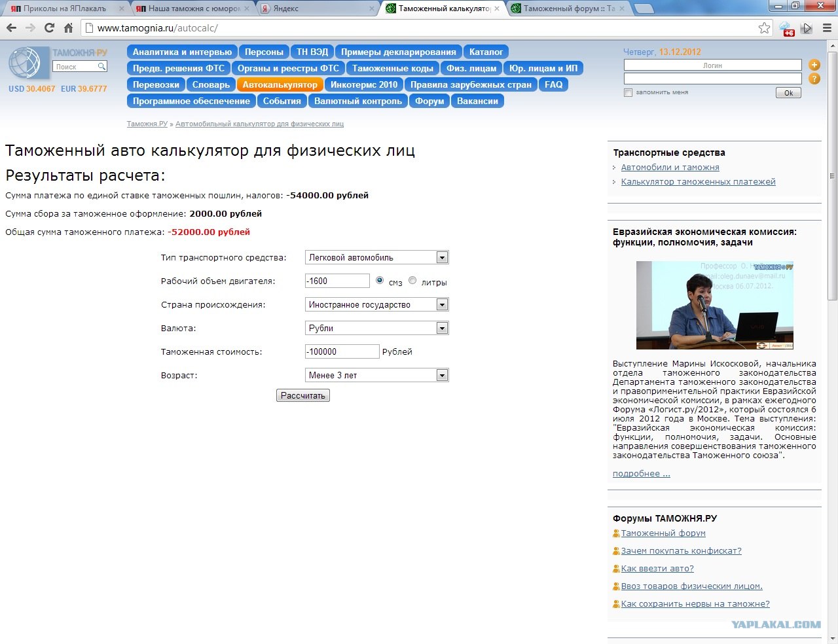
Task: Open the Chrome hamburger menu
Action: (826, 28)
